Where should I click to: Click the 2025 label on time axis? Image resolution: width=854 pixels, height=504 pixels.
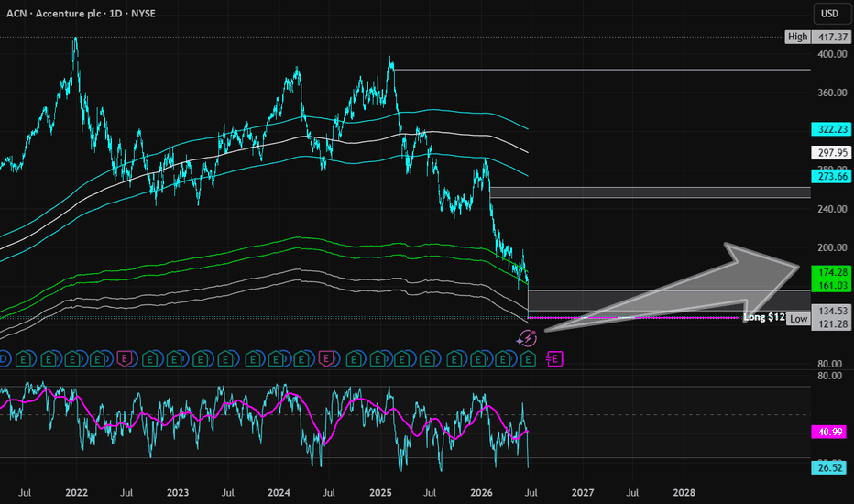click(x=380, y=493)
